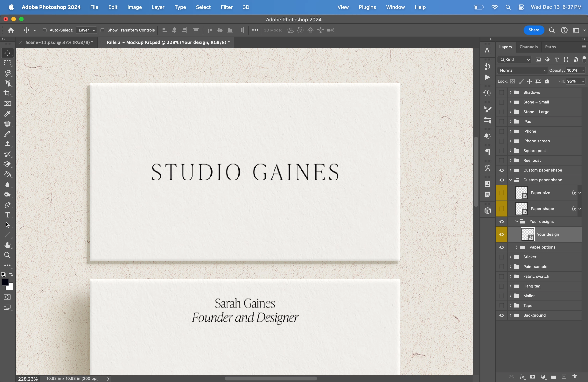Collapse the Your designs group
This screenshot has height=382, width=588.
pos(516,221)
